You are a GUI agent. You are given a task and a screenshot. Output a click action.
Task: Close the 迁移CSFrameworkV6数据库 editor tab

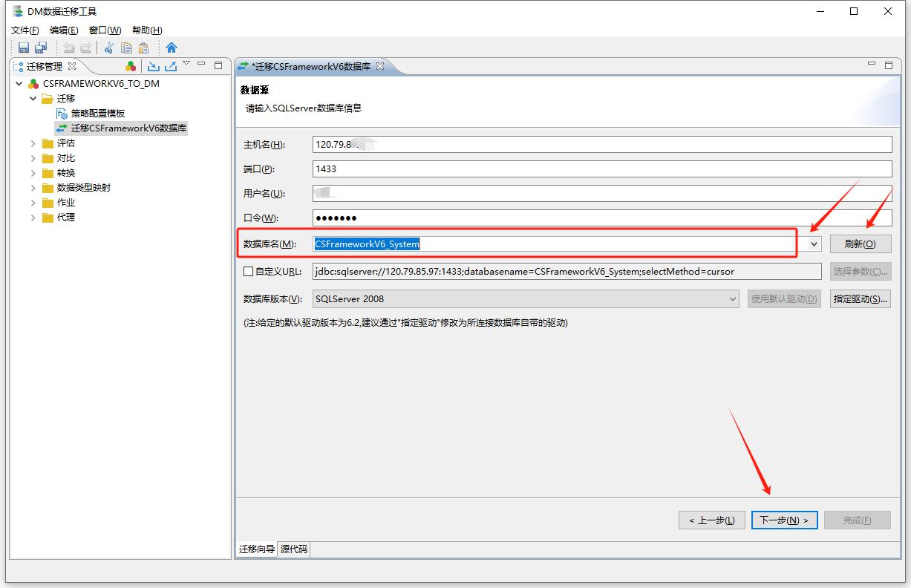click(379, 66)
